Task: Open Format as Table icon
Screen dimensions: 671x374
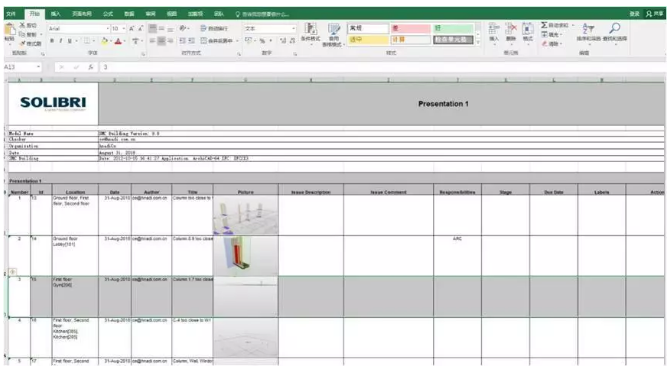Action: pos(333,29)
